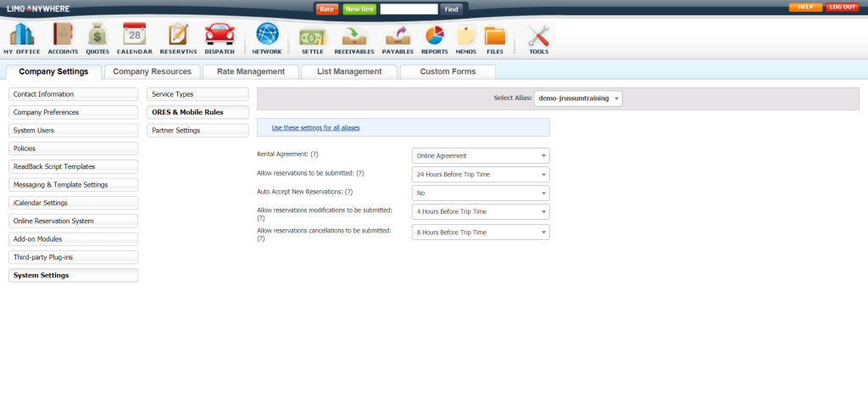Open the My Office building icon
The image size is (868, 409).
pyautogui.click(x=21, y=36)
